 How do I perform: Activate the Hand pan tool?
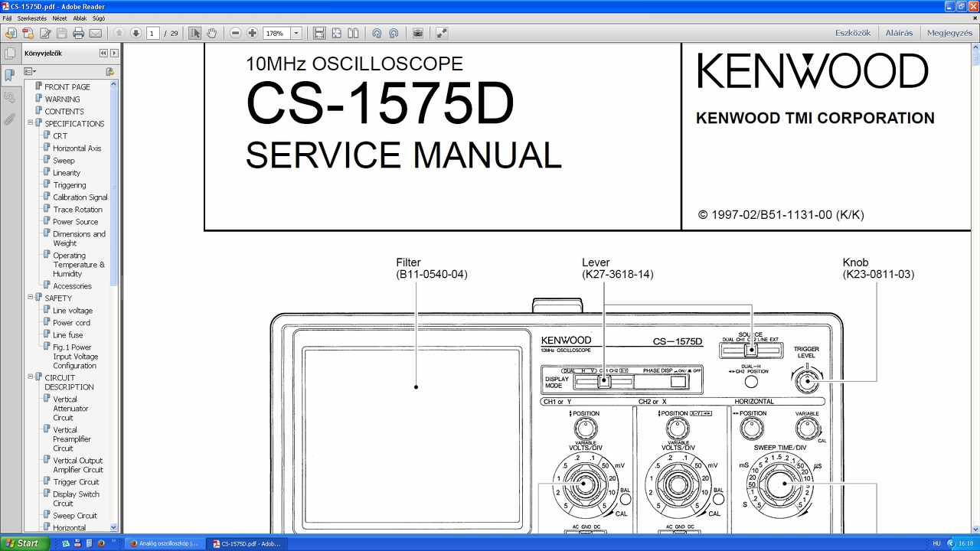(x=211, y=33)
